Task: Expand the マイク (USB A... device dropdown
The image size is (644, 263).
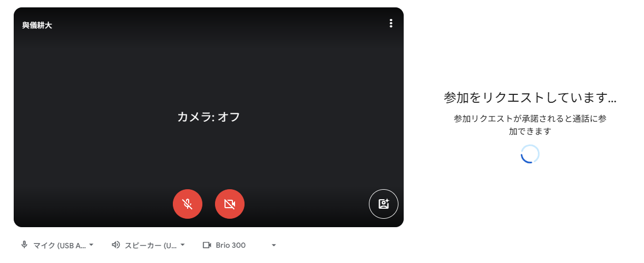Action: (57, 245)
